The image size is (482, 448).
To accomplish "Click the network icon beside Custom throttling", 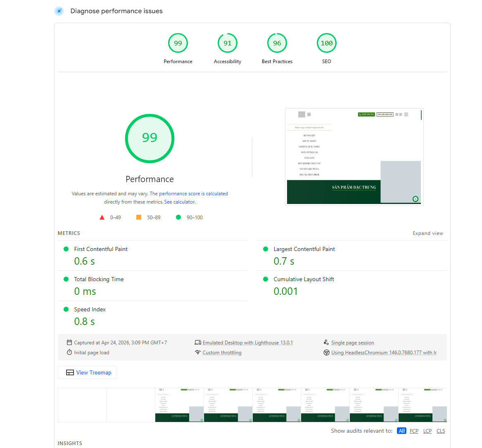I will click(198, 352).
